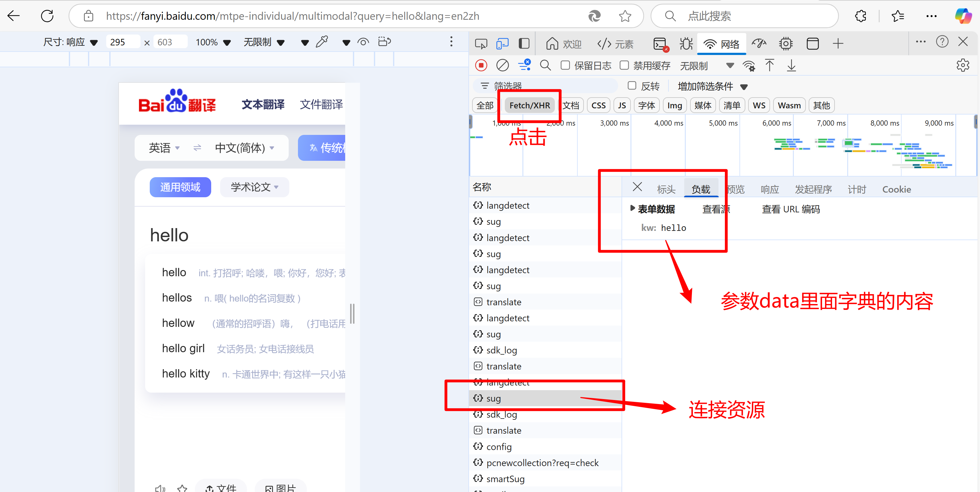Click the import HAR upload arrow icon
The image size is (980, 492).
(x=769, y=65)
